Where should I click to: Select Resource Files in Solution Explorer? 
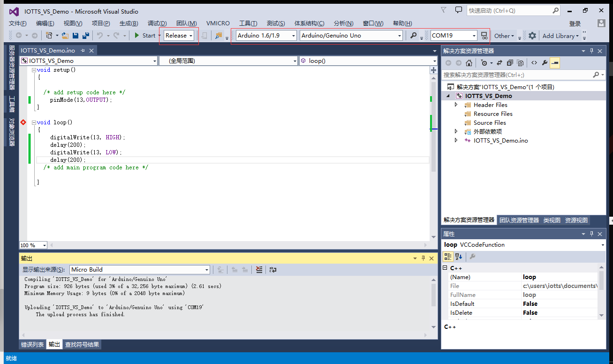pos(493,114)
